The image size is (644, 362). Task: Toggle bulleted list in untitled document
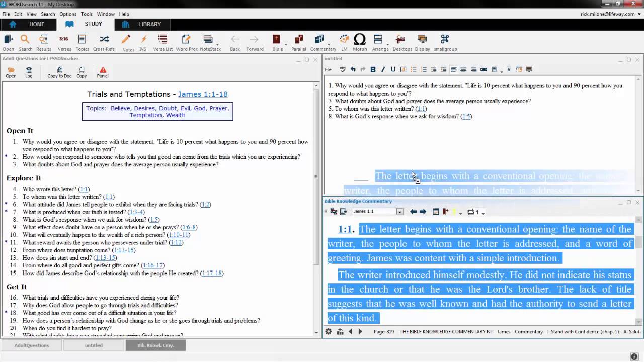pyautogui.click(x=413, y=69)
